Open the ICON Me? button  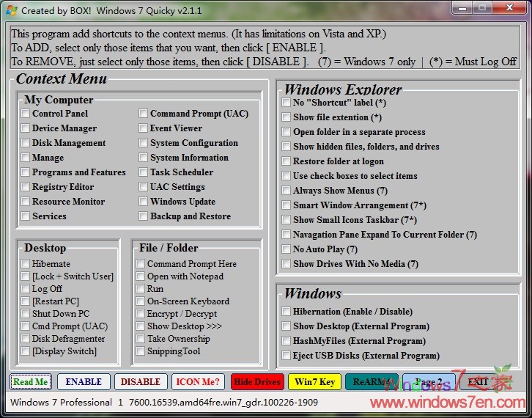(198, 381)
